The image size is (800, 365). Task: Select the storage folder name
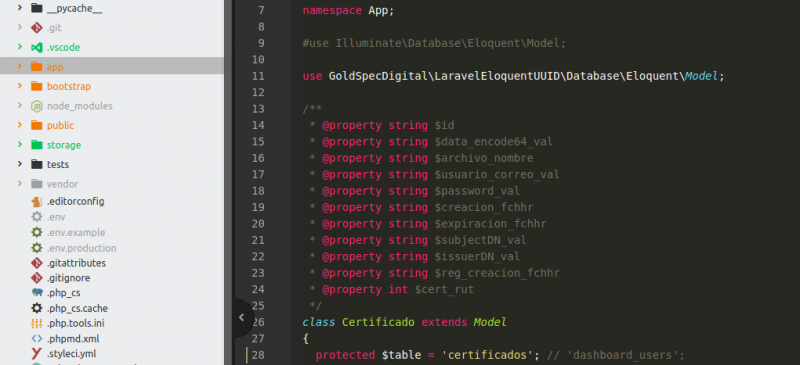pos(64,145)
